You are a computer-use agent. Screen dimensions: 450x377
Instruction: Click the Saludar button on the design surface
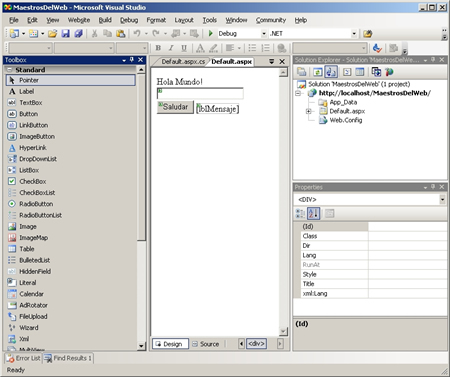175,107
